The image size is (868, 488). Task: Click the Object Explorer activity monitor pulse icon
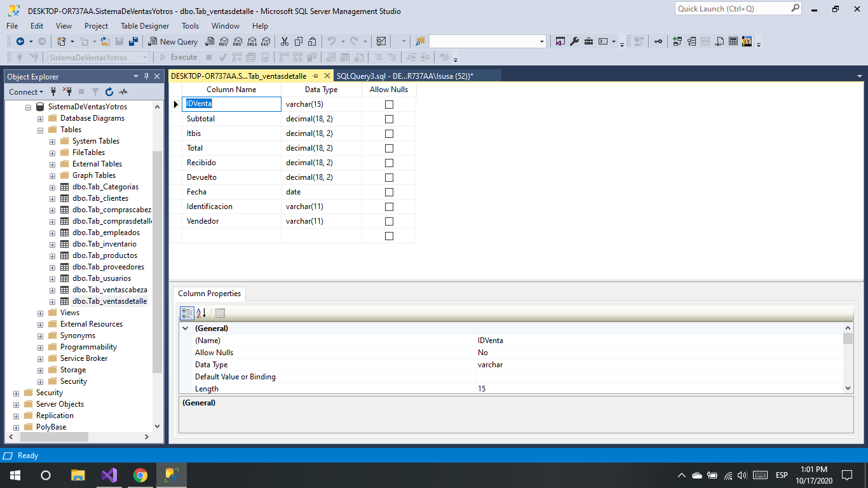[x=123, y=91]
